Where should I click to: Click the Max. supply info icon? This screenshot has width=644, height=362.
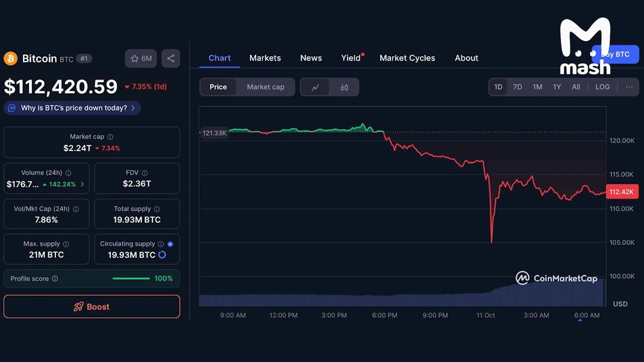point(66,244)
